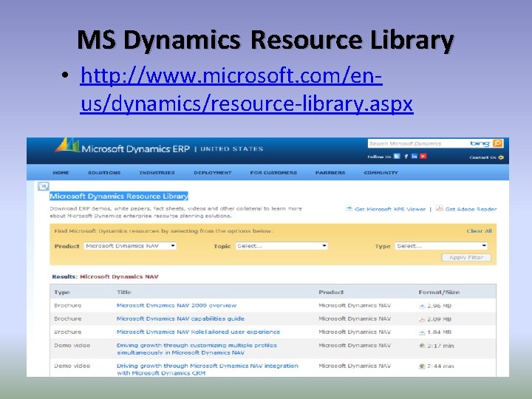Open Microsoft Dynamics NAV capabilities guide
Viewport: 532px width, 399px height.
[180, 318]
